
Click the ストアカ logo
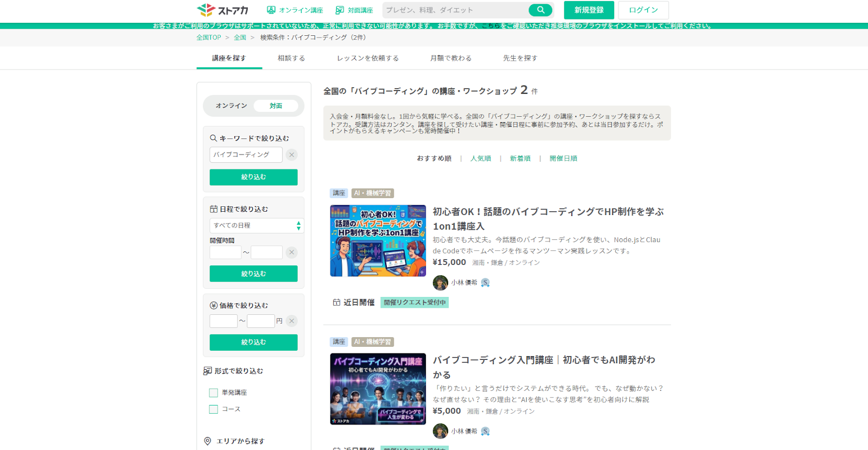[222, 10]
